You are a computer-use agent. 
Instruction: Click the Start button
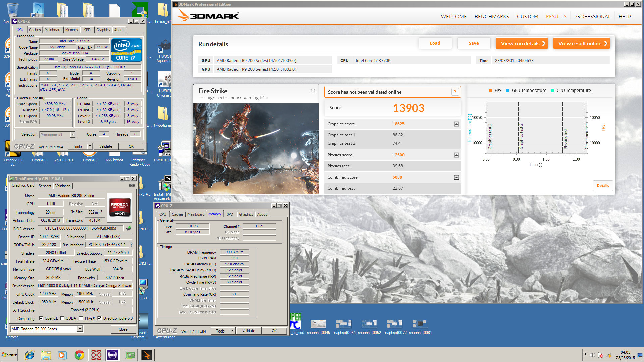(9, 355)
